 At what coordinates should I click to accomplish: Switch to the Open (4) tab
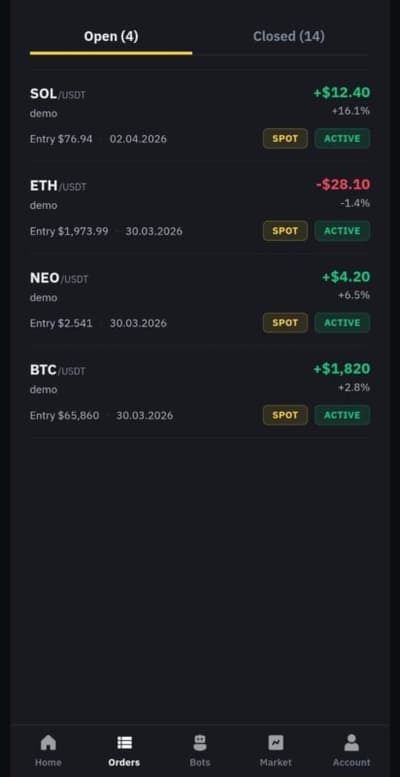pos(111,36)
